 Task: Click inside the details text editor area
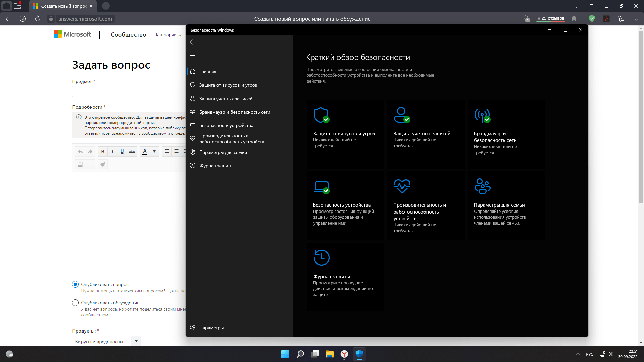point(129,222)
